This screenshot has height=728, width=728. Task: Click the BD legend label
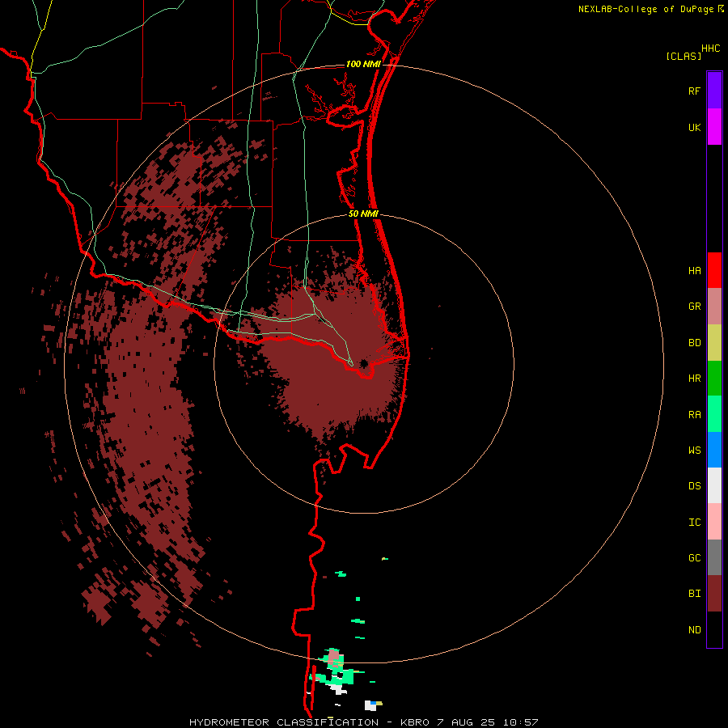695,342
